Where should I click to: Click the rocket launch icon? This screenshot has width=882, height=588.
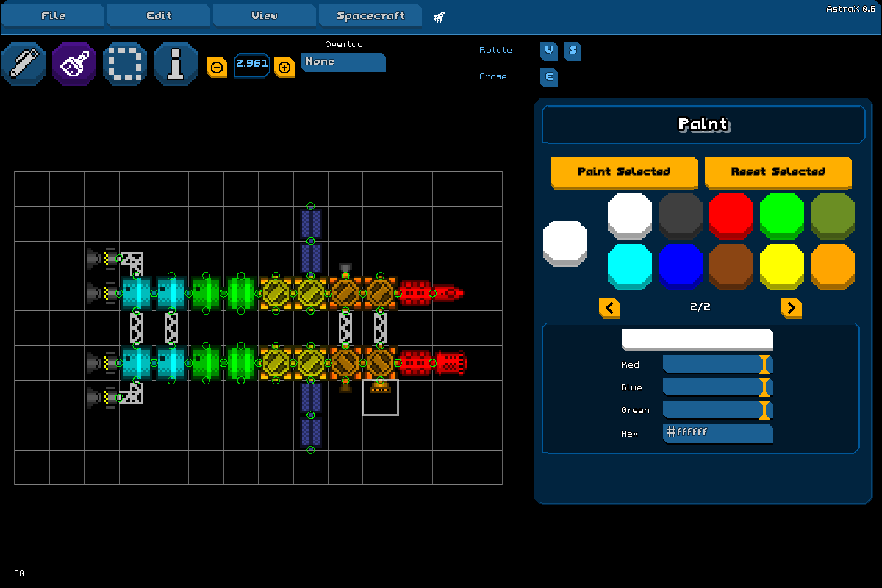(x=439, y=17)
